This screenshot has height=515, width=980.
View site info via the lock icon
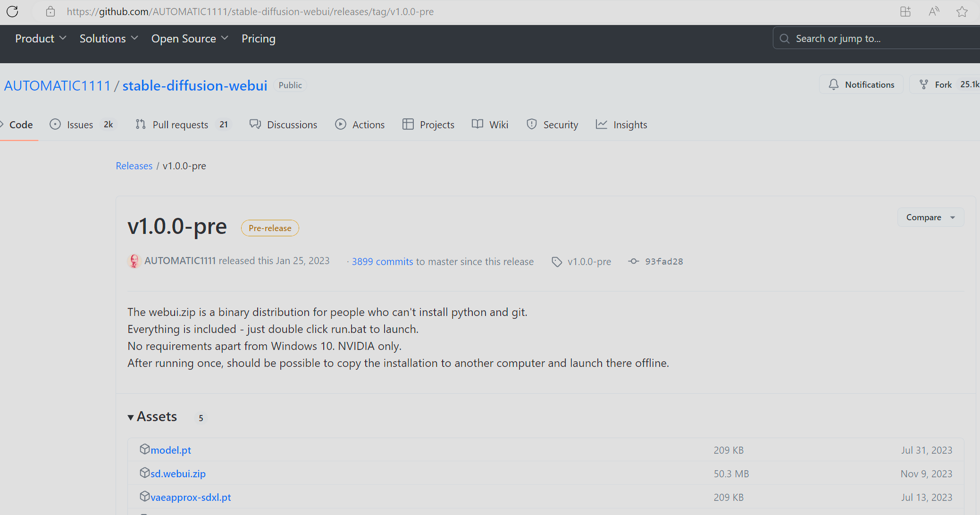(x=50, y=11)
